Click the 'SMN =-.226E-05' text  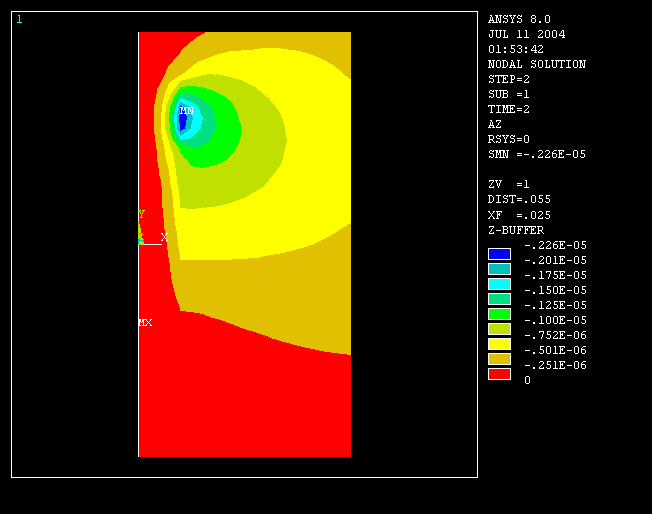537,154
